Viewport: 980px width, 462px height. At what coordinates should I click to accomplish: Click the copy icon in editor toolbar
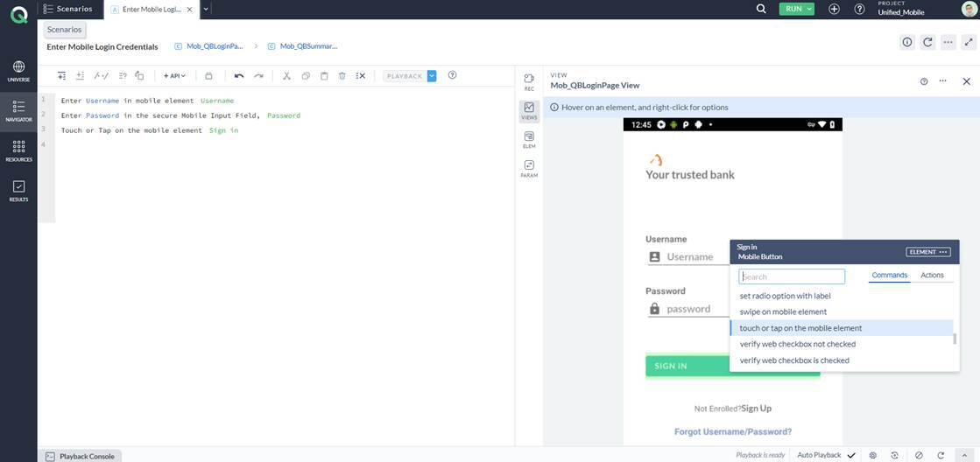pos(306,75)
